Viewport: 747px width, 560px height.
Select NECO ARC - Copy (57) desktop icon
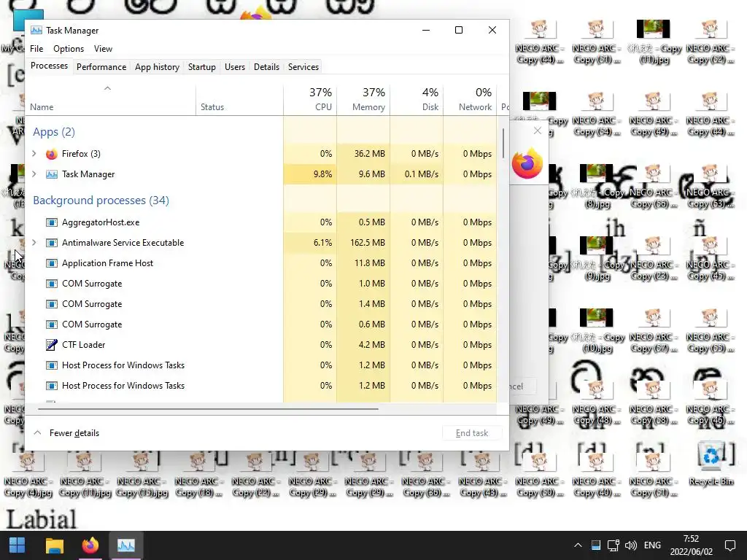point(653,331)
